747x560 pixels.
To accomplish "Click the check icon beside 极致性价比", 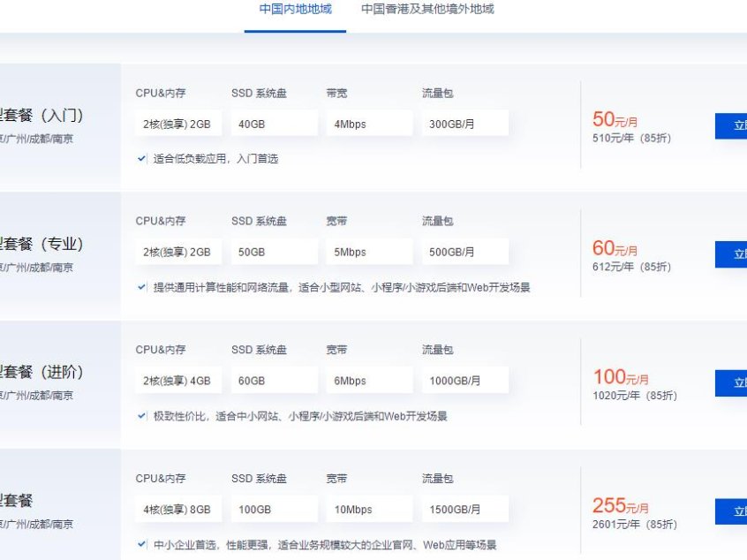I will pos(141,416).
